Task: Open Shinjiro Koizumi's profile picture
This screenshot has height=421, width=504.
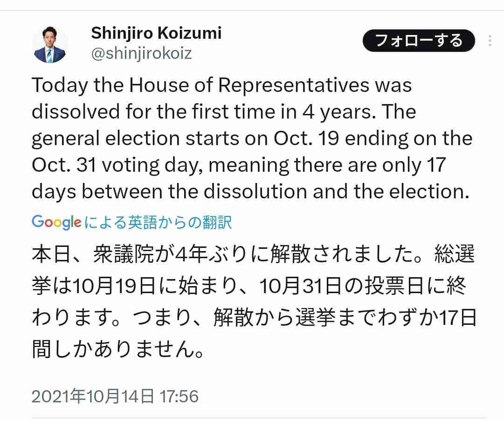Action: click(50, 45)
